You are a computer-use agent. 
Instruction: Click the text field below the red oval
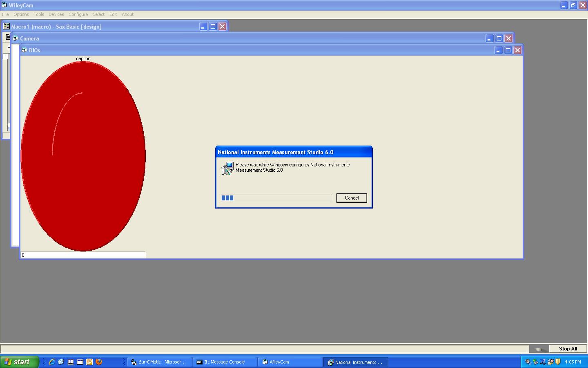pyautogui.click(x=83, y=255)
